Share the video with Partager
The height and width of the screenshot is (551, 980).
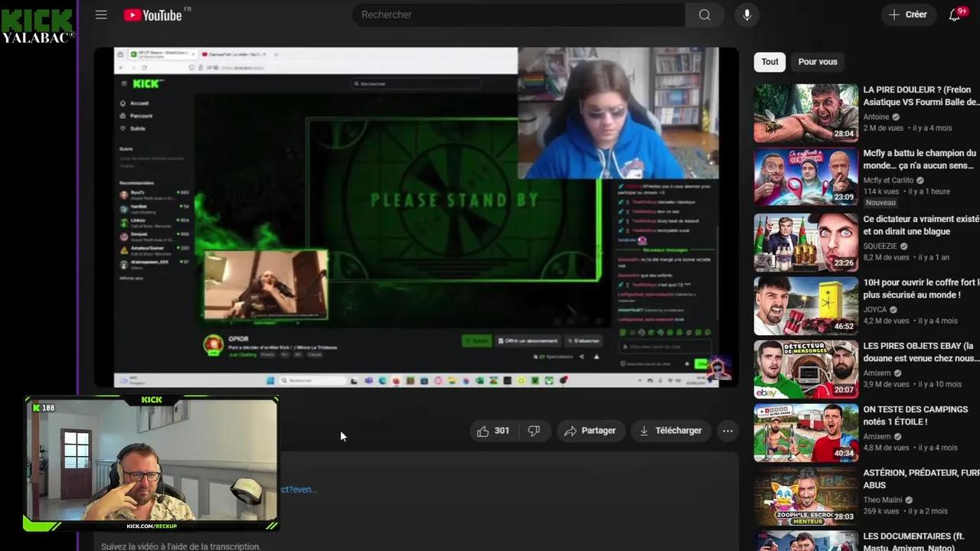coord(590,431)
